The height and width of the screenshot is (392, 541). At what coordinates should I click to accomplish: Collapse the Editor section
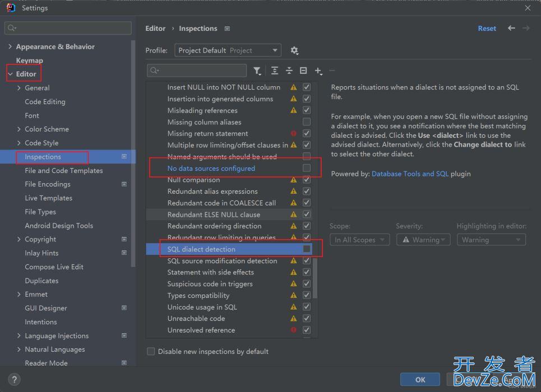10,74
